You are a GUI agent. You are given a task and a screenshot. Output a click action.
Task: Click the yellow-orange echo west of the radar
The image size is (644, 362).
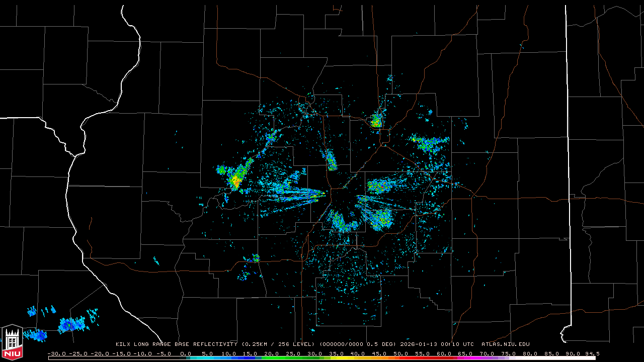pyautogui.click(x=235, y=181)
